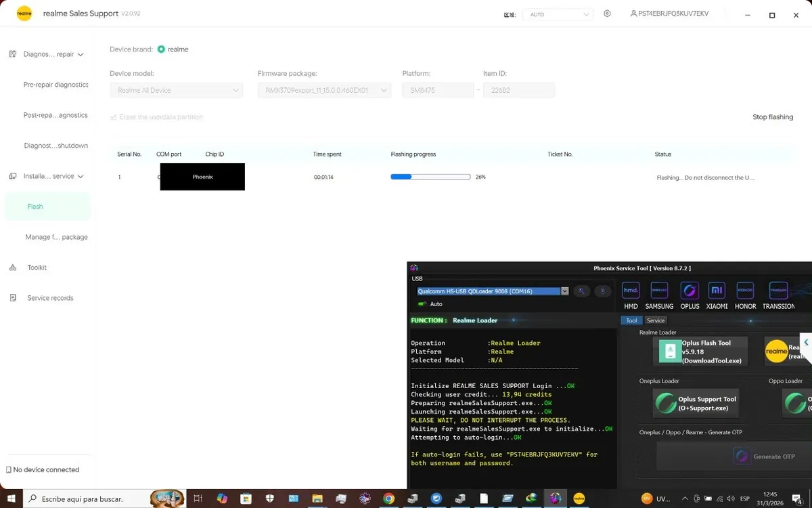This screenshot has width=812, height=508.
Task: Open Windows Start menu
Action: pos(12,499)
